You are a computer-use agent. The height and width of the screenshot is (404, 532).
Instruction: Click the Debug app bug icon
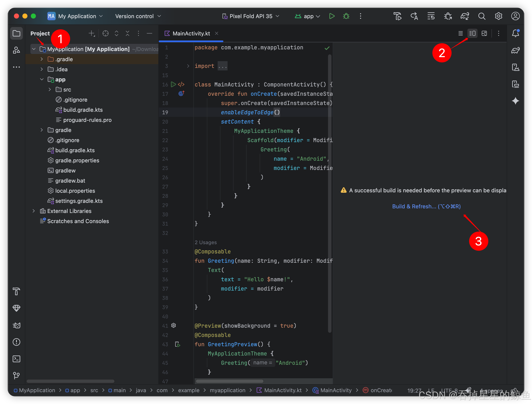(x=346, y=16)
